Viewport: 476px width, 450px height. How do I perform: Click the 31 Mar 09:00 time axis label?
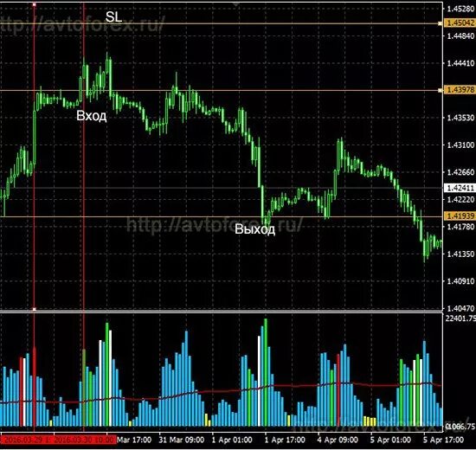pos(181,440)
